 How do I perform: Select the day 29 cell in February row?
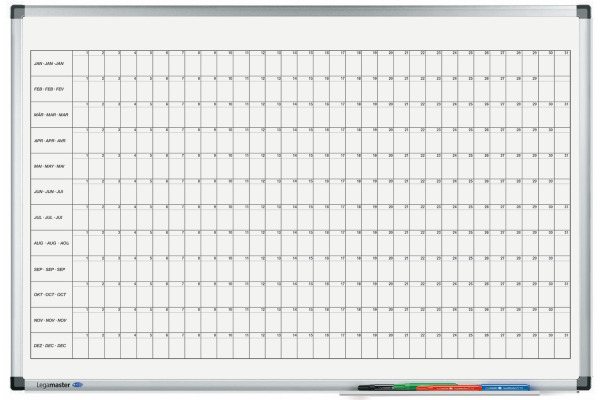pos(530,89)
